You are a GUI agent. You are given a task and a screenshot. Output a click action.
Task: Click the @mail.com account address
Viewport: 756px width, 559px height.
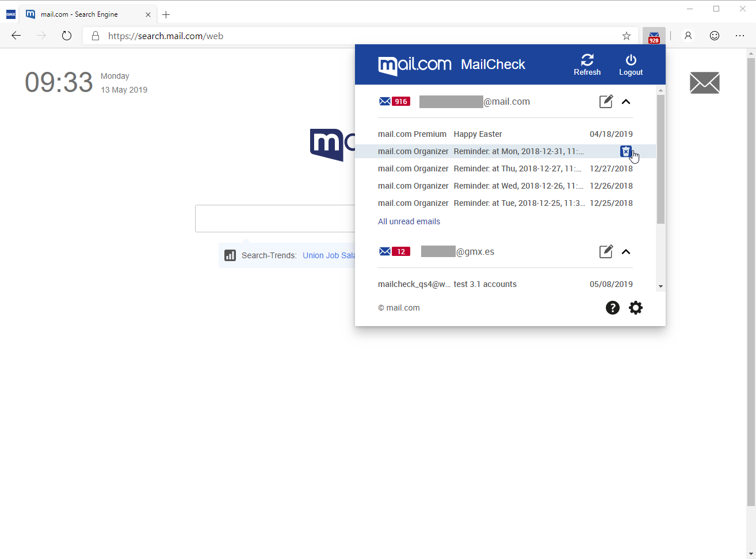pyautogui.click(x=475, y=102)
